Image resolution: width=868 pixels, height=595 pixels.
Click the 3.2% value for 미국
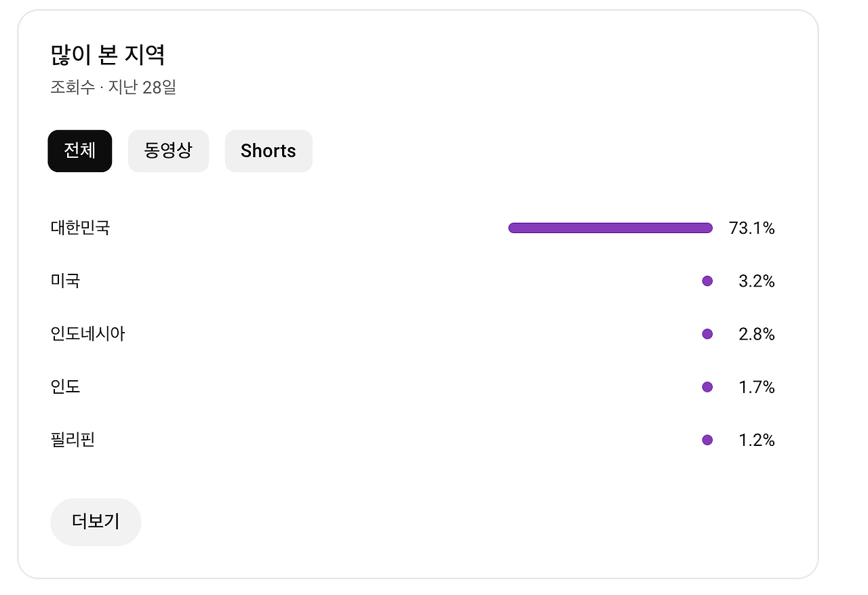click(x=756, y=281)
